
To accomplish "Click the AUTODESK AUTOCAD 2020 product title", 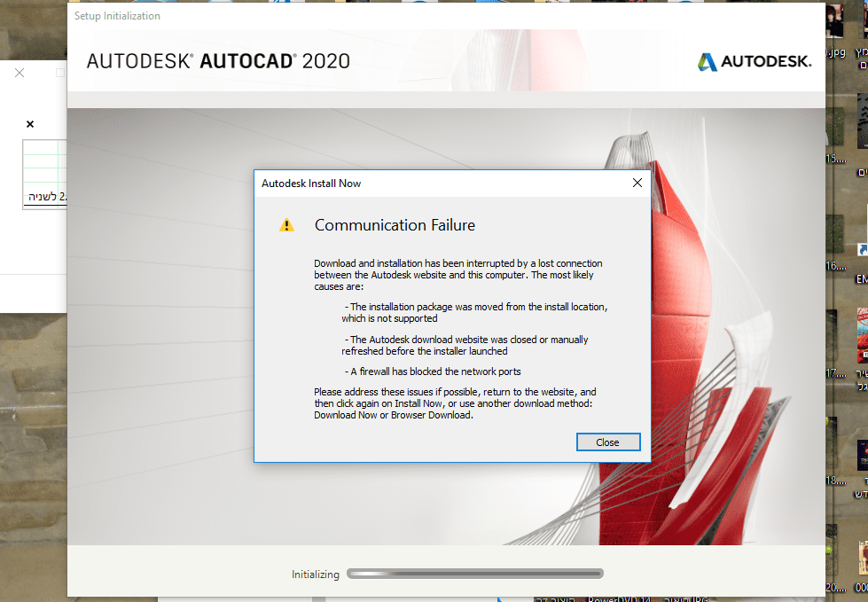I will click(x=218, y=61).
